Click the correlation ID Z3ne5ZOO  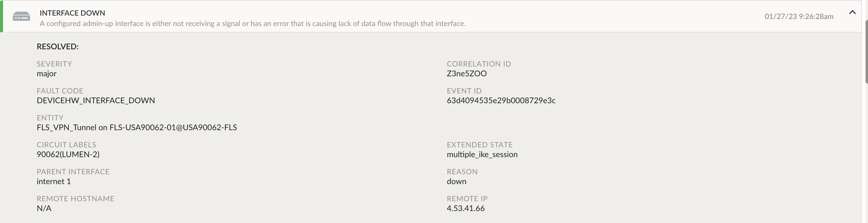[466, 74]
